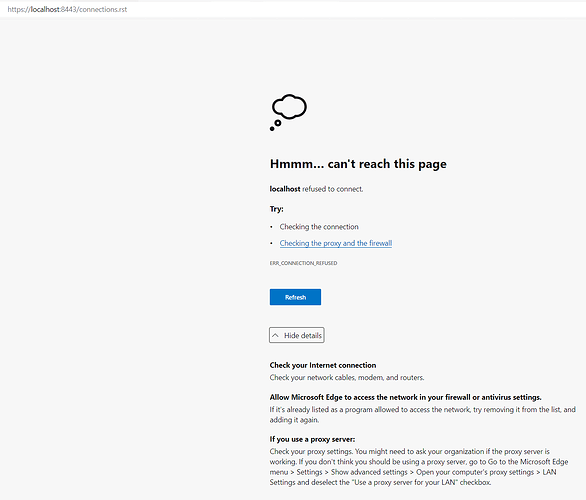Click 'If you use a proxy server:' heading
586x500 pixels.
312,439
